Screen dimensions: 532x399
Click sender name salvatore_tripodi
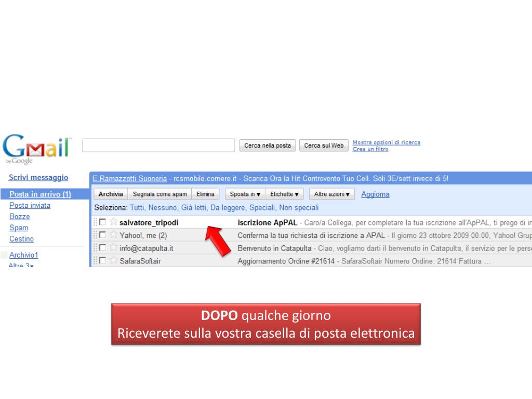149,222
